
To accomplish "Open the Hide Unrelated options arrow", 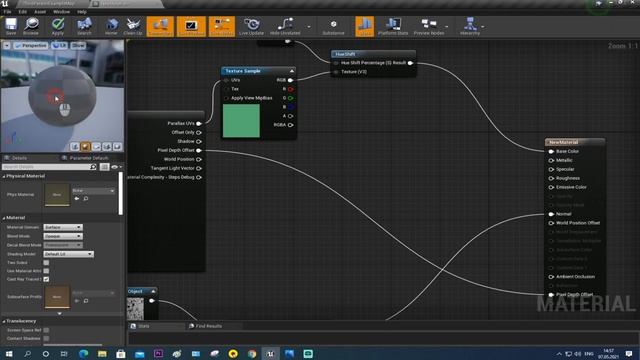I will click(309, 27).
